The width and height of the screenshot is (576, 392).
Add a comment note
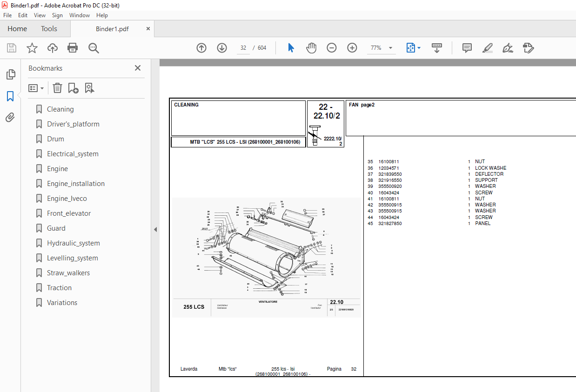(x=467, y=48)
